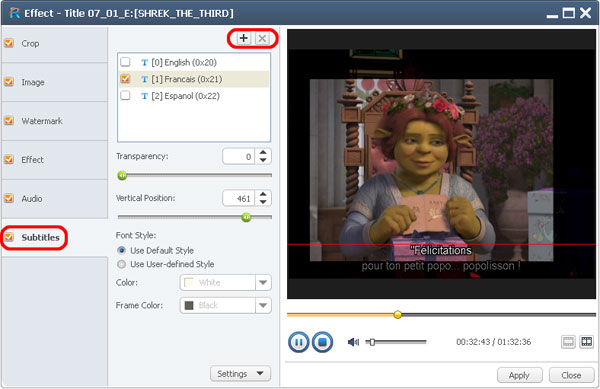Click the video preview frame

(441, 164)
